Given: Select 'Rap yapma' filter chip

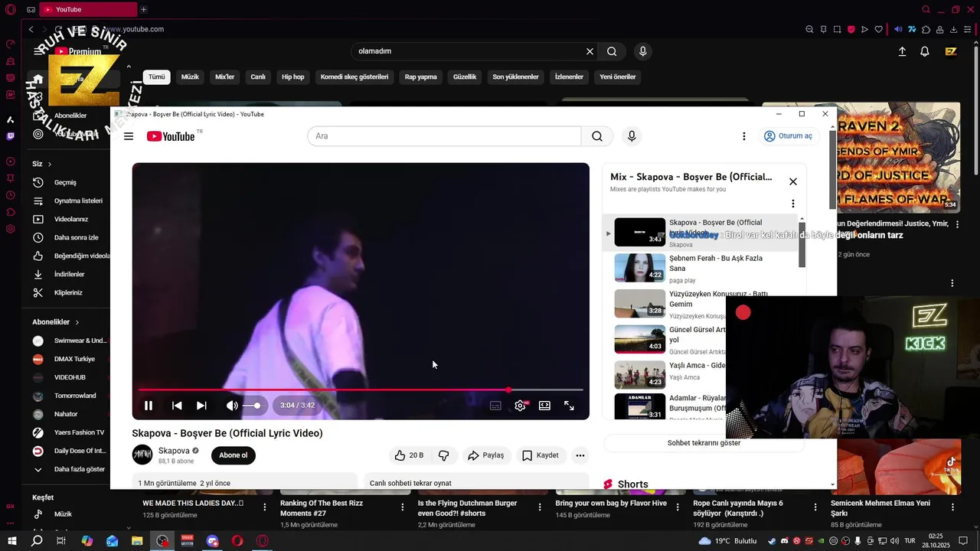Looking at the screenshot, I should click(421, 77).
